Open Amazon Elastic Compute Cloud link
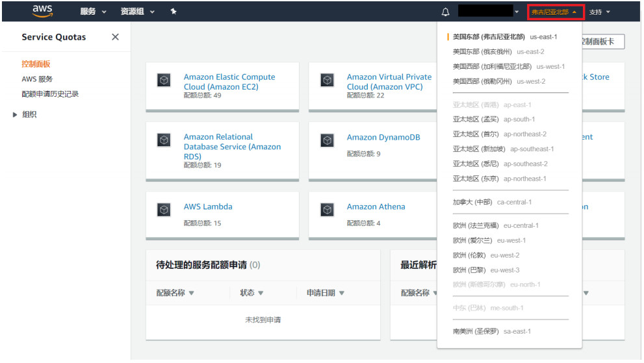This screenshot has height=363, width=644. [229, 82]
